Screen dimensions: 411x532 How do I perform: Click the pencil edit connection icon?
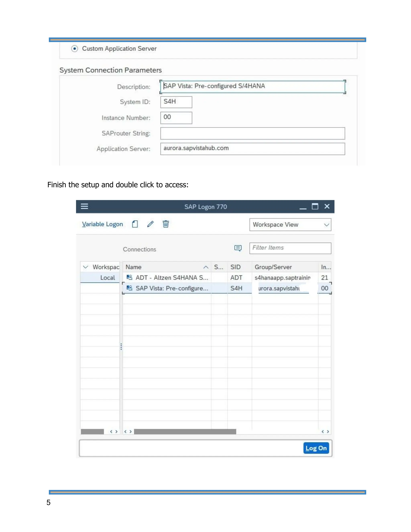coord(150,224)
